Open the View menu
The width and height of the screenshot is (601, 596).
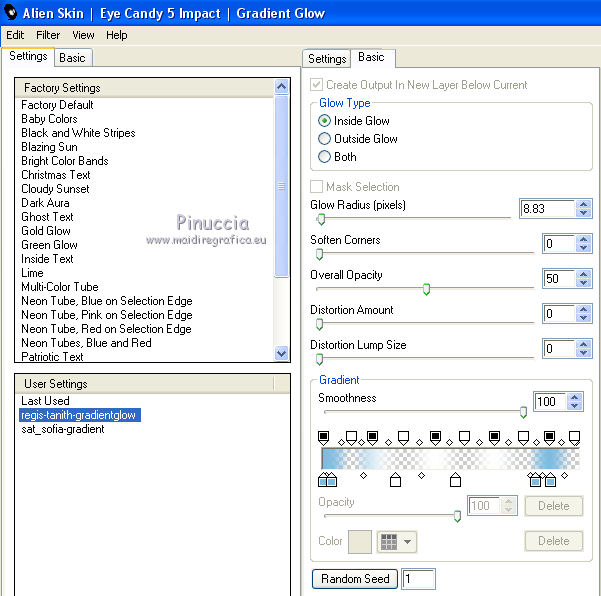click(83, 35)
